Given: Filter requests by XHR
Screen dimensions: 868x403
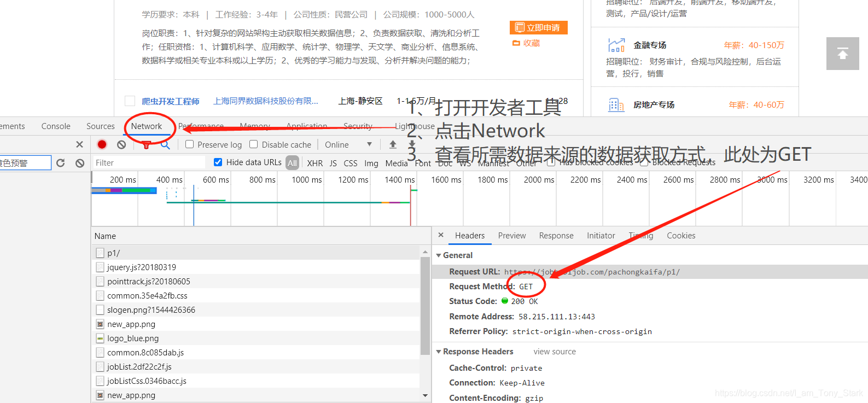Looking at the screenshot, I should [315, 163].
